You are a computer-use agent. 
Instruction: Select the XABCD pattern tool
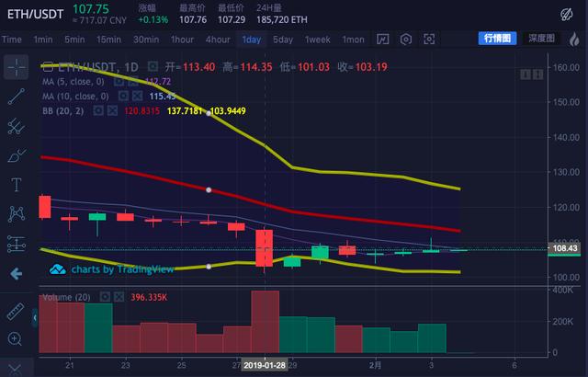(x=17, y=214)
